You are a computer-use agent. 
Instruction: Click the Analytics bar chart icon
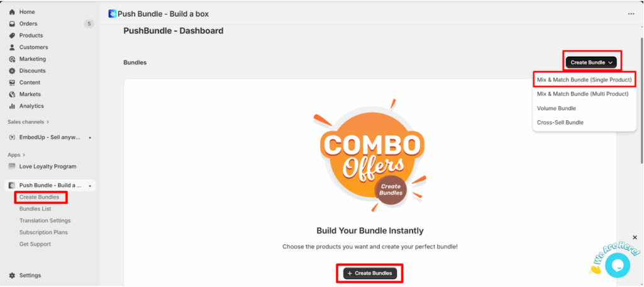[x=12, y=106]
